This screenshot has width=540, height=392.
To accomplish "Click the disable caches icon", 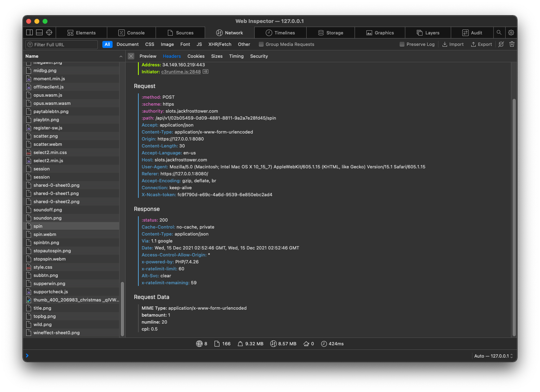I will click(501, 44).
